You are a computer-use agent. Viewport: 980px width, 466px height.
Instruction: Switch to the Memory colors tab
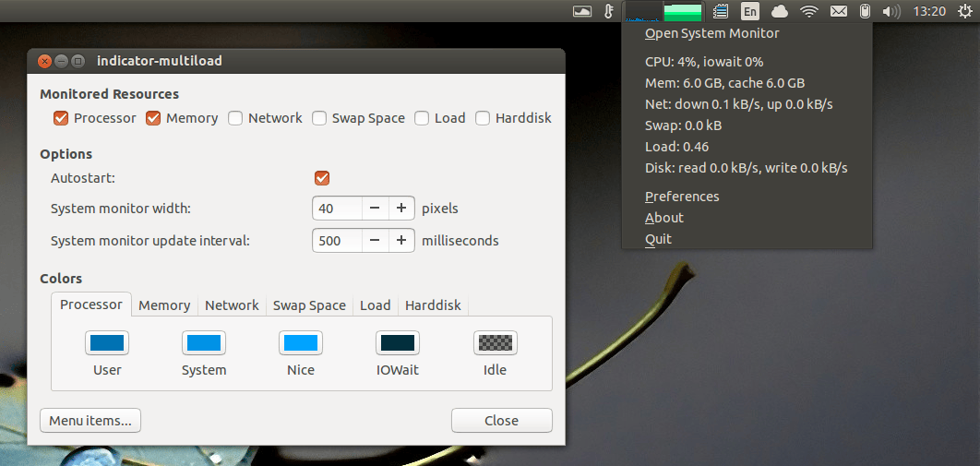point(164,305)
